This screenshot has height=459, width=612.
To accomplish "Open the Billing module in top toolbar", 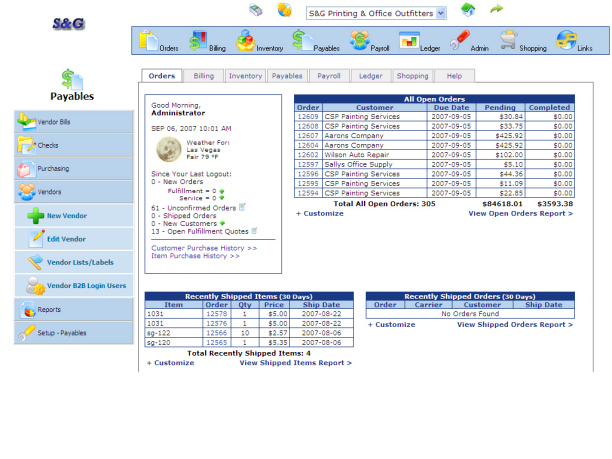I will [208, 40].
